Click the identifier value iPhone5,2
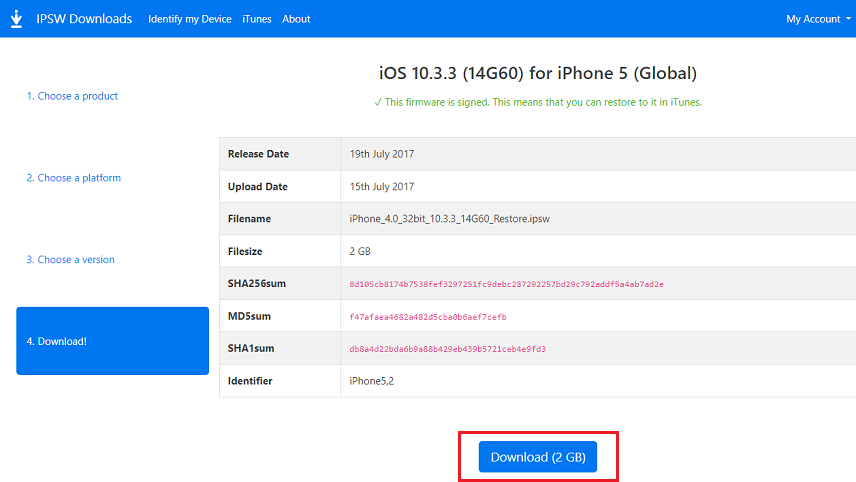Image resolution: width=856 pixels, height=482 pixels. click(x=371, y=381)
